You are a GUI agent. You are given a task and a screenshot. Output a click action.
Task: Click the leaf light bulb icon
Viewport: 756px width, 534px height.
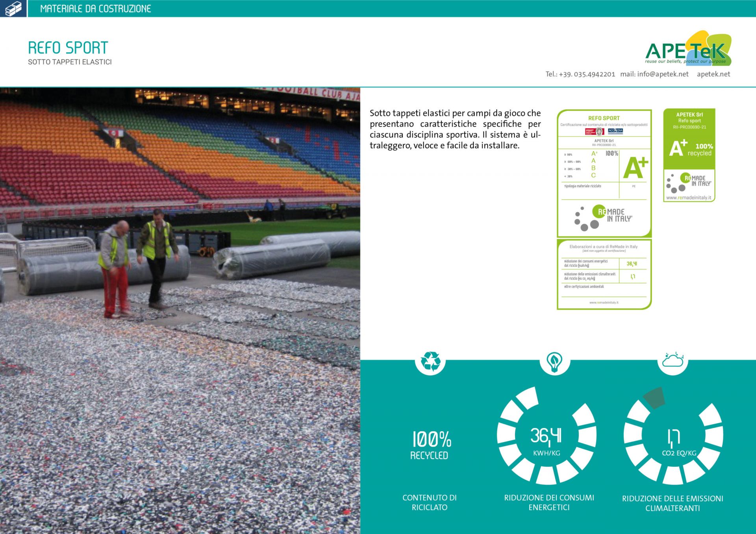coord(554,361)
